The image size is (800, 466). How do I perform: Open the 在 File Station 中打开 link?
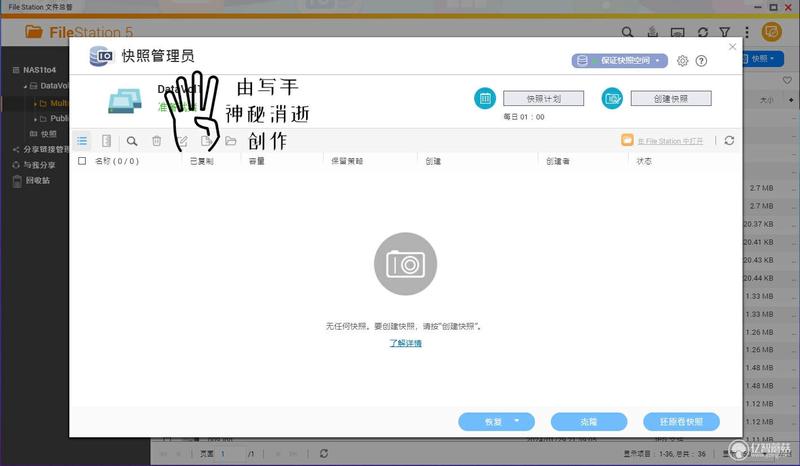670,141
